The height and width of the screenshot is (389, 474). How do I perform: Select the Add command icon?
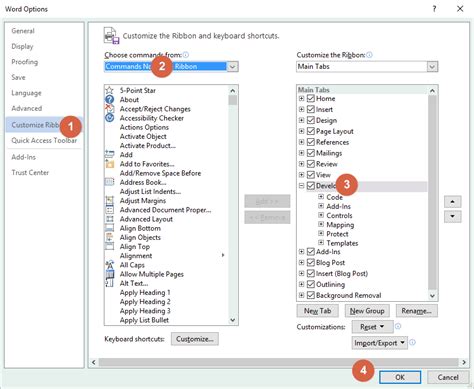click(109, 154)
